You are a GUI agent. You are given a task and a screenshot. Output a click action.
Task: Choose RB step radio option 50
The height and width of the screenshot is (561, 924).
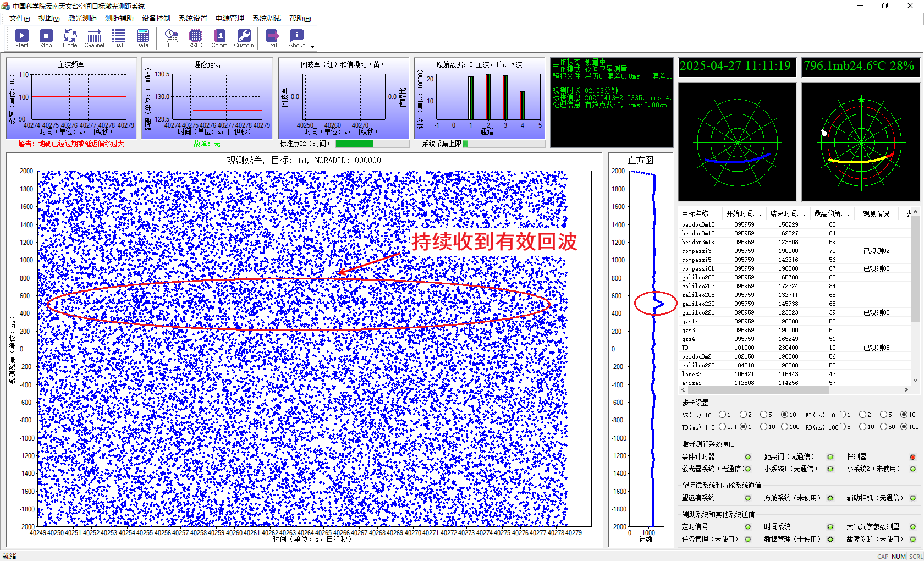point(883,427)
